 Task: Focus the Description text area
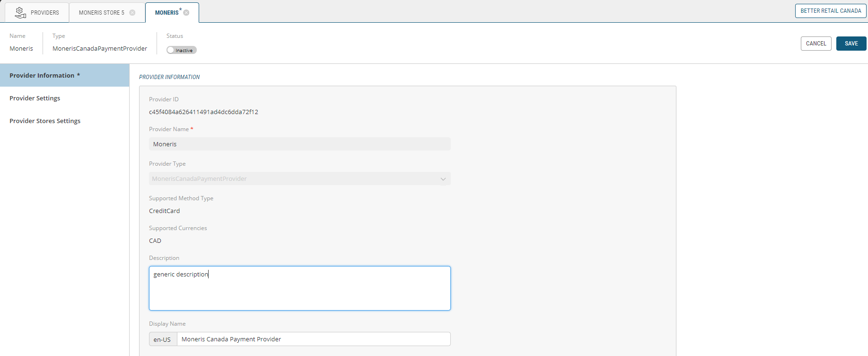pyautogui.click(x=299, y=288)
